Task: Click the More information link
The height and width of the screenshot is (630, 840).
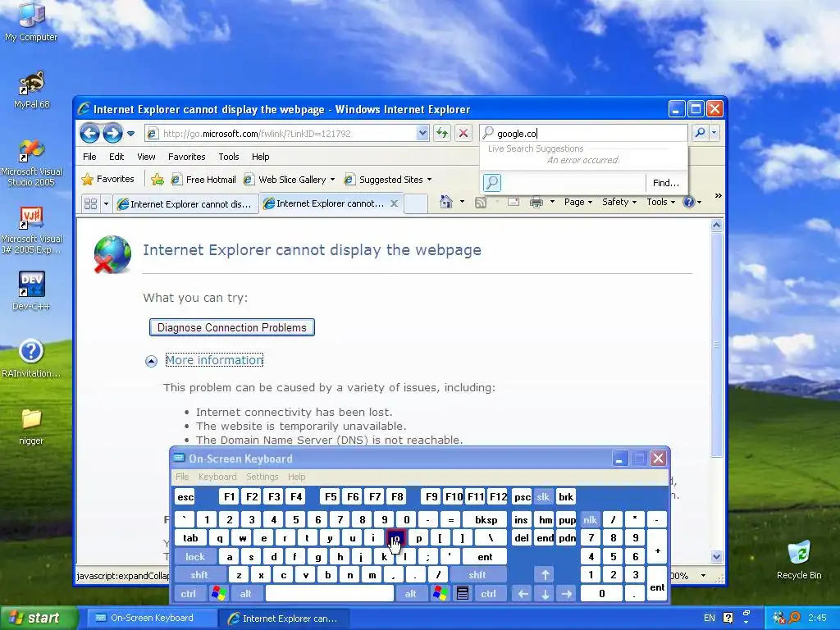Action: pos(214,360)
